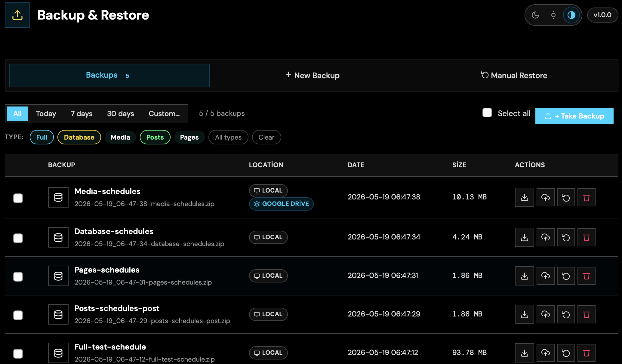This screenshot has height=364, width=622.
Task: Upload Media-schedules backup to cloud
Action: 546,197
